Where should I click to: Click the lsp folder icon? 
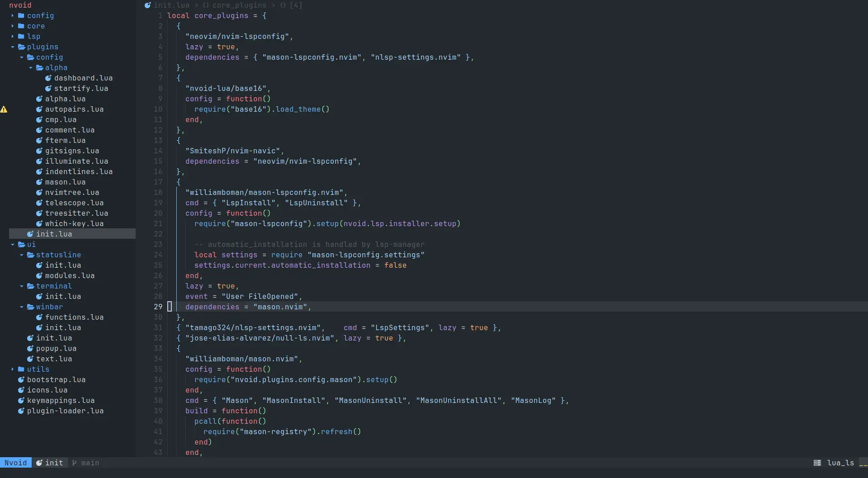pyautogui.click(x=21, y=37)
